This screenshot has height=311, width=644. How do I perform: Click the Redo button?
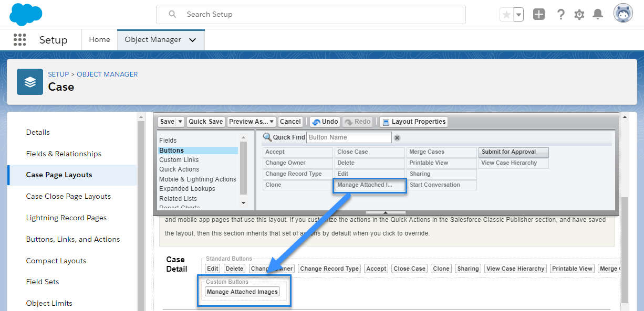click(357, 122)
